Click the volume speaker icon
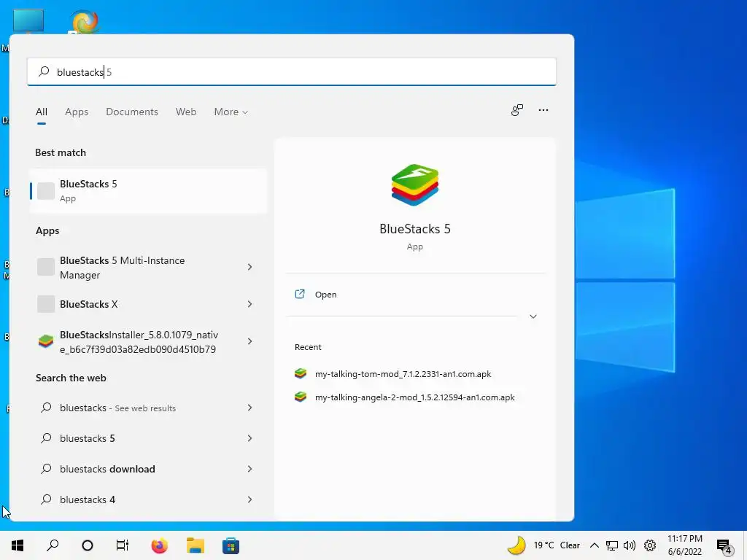747x560 pixels. click(630, 545)
